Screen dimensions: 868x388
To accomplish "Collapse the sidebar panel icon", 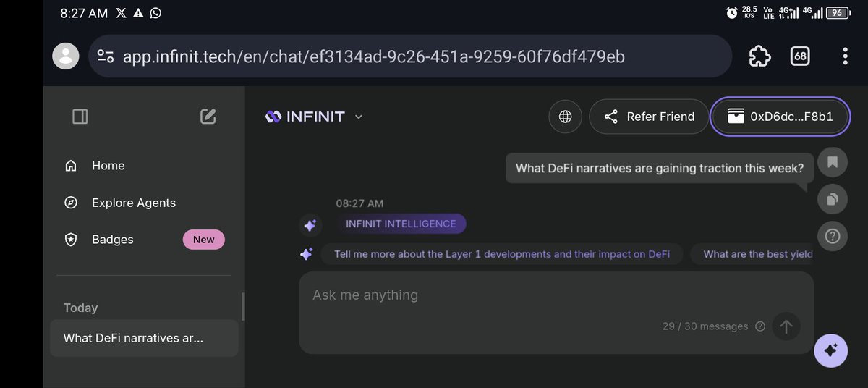I will pyautogui.click(x=80, y=116).
